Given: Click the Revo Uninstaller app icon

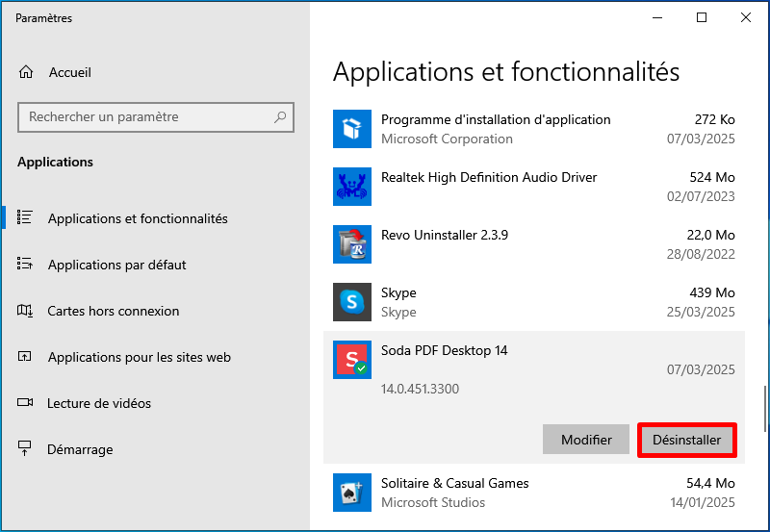Looking at the screenshot, I should click(351, 244).
